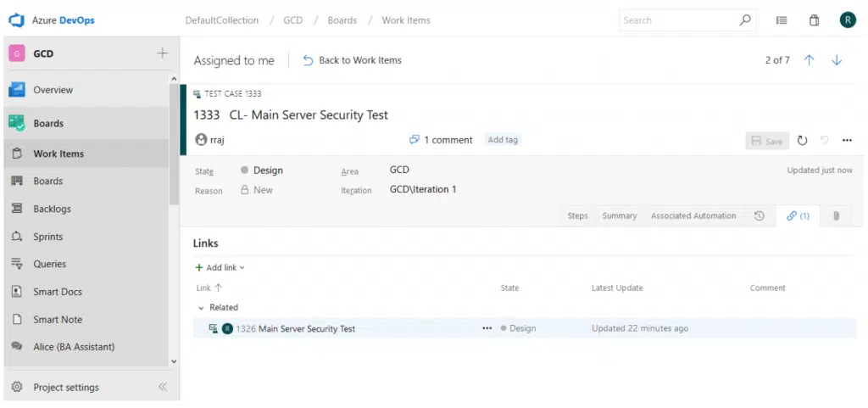
Task: Go to previous work item arrow
Action: pos(809,60)
